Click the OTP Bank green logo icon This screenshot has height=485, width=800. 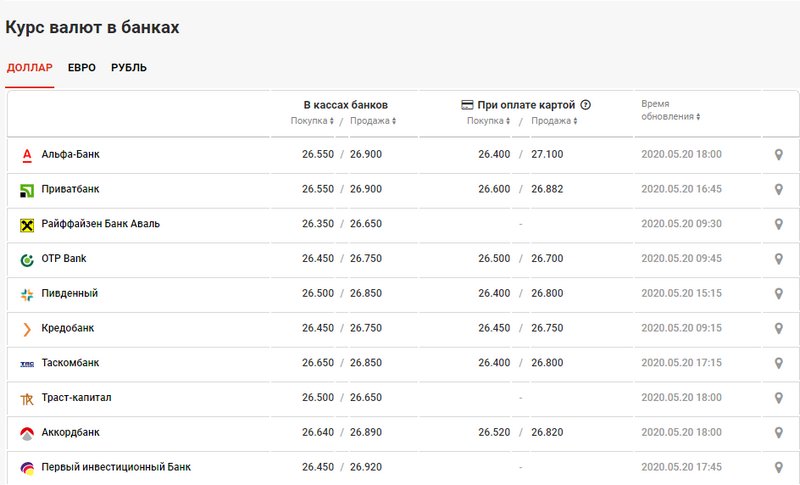click(x=27, y=260)
